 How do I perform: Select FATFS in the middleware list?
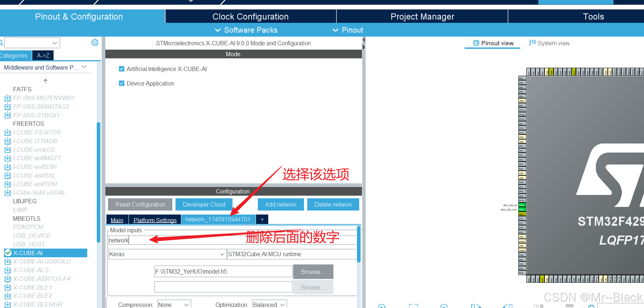click(22, 89)
